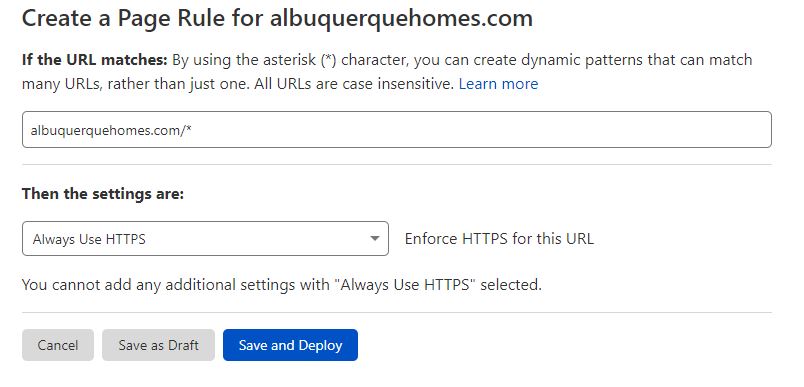Click divider line below the URL field
This screenshot has height=387, width=804.
pos(396,165)
